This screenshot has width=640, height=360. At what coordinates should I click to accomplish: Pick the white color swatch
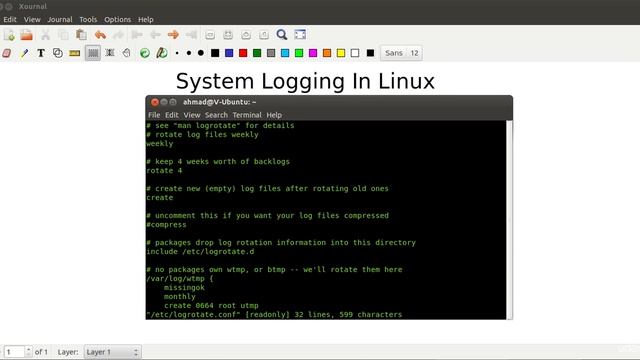tap(355, 53)
